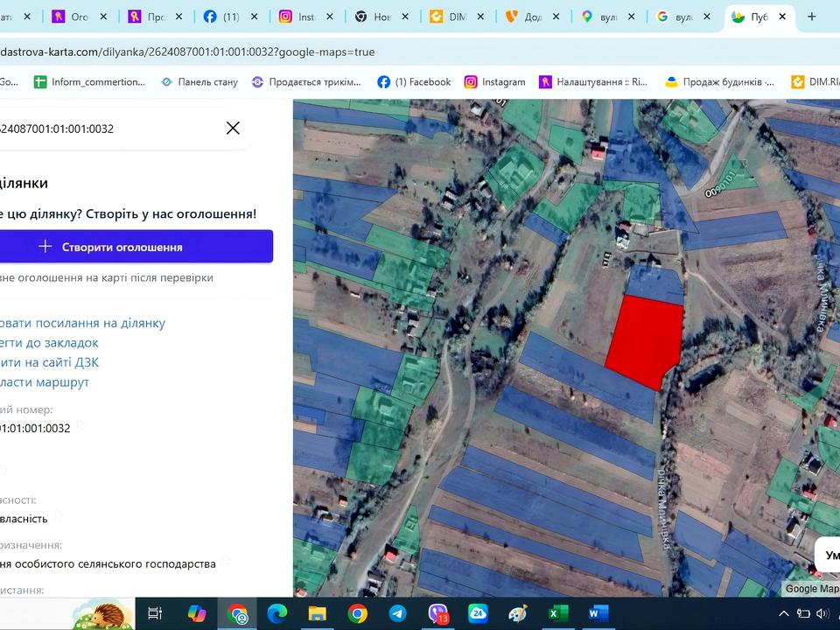Open Viber from the taskbar

[437, 613]
